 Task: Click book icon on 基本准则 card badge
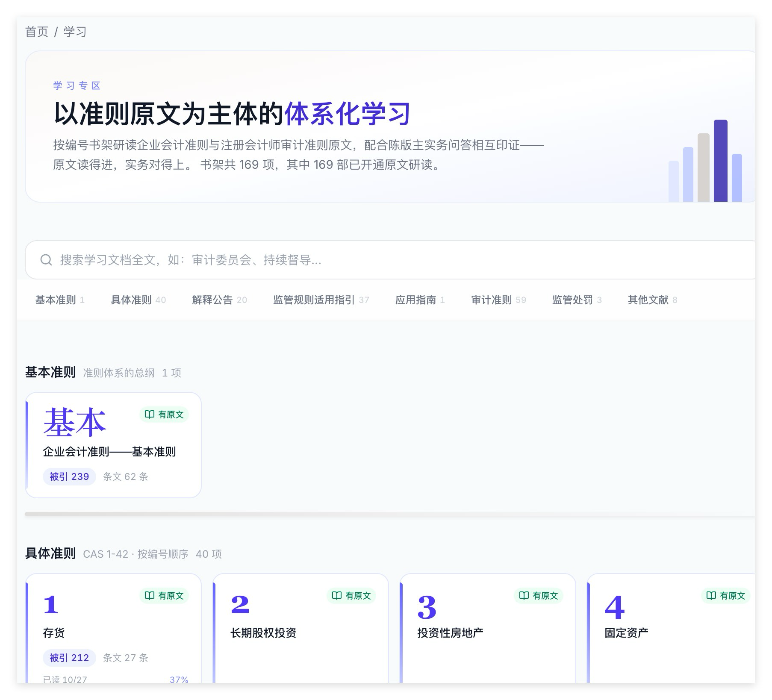[150, 415]
